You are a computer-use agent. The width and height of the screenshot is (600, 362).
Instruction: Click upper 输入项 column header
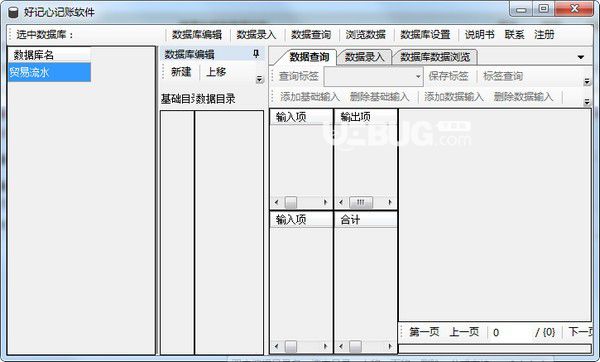tap(301, 117)
